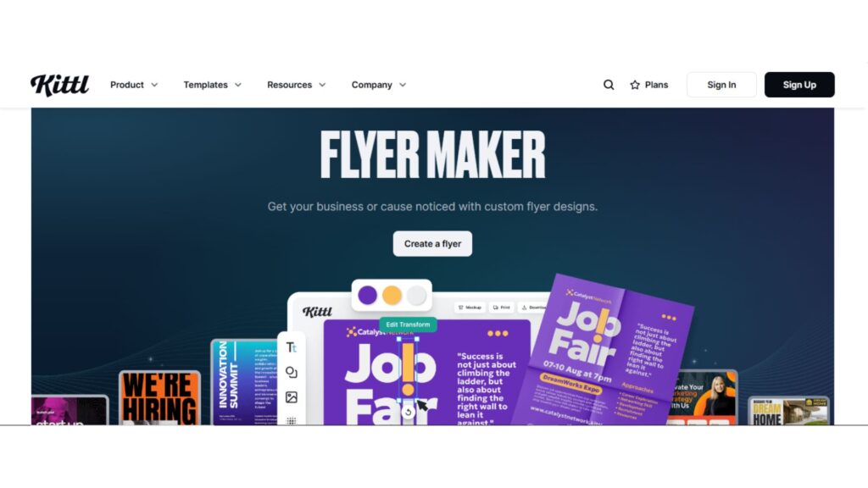Expand the Templates dropdown chevron
Image resolution: width=868 pixels, height=488 pixels.
(238, 85)
